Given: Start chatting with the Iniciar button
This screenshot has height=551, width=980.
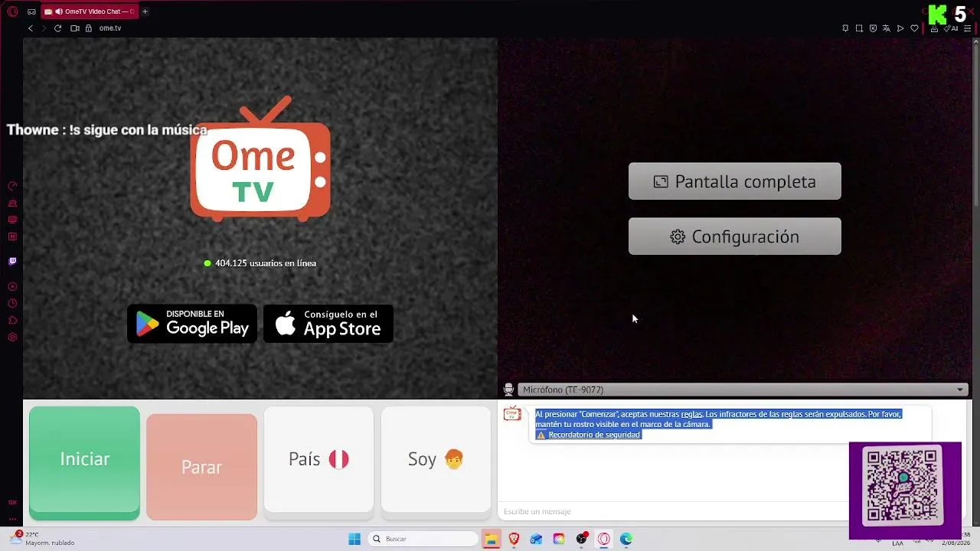Looking at the screenshot, I should tap(84, 462).
